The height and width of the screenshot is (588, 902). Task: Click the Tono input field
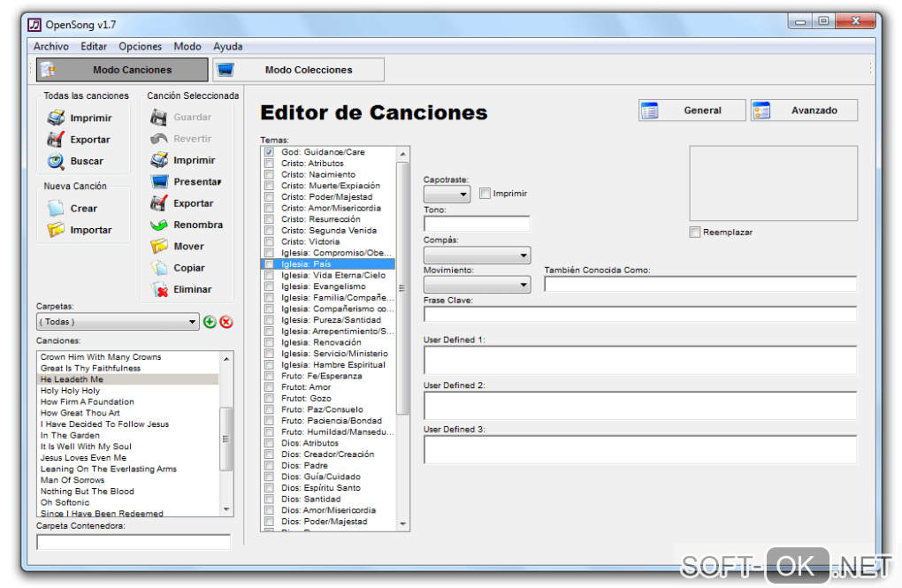477,224
